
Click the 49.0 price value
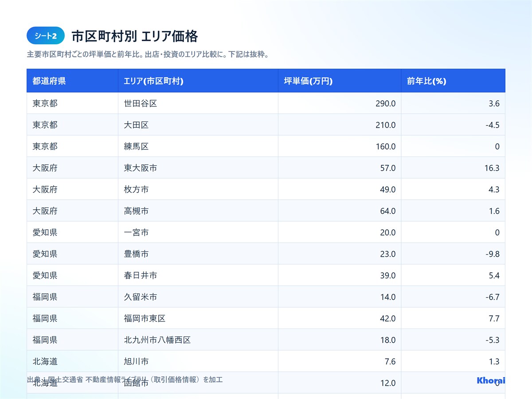click(388, 189)
